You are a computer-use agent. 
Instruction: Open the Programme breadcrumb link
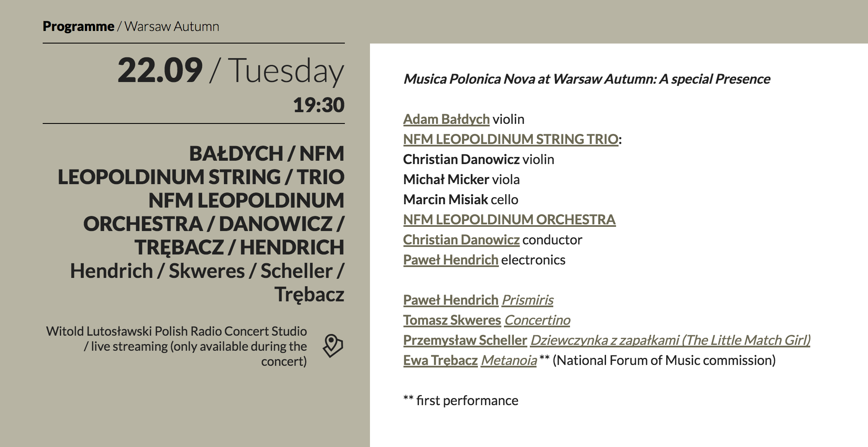(x=78, y=26)
